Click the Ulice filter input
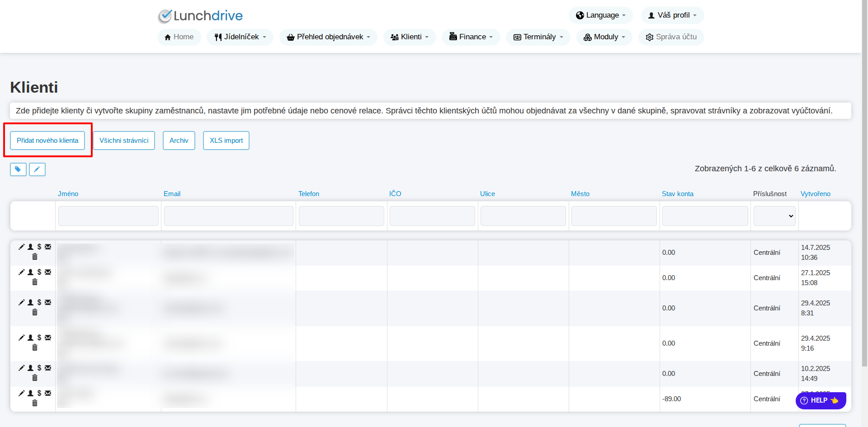This screenshot has width=868, height=427. [523, 216]
